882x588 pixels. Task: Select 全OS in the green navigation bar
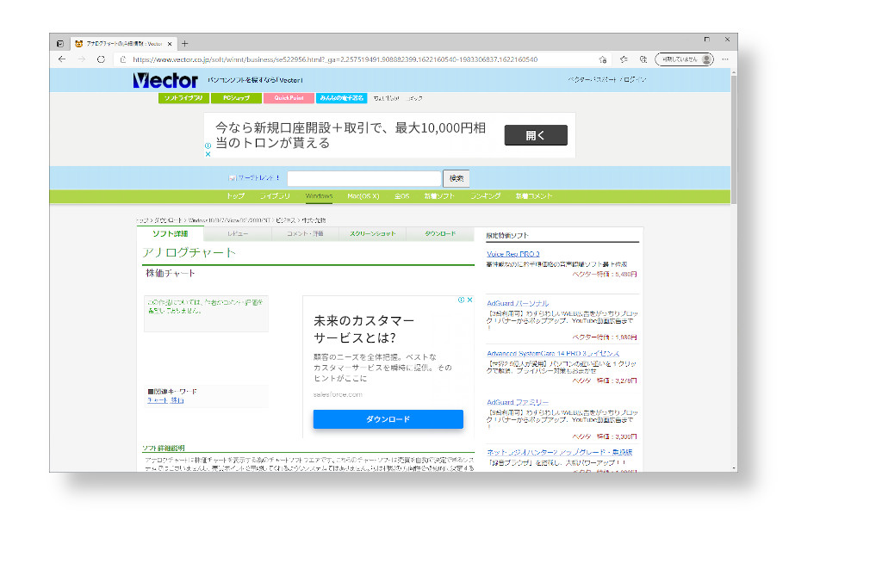tap(401, 196)
